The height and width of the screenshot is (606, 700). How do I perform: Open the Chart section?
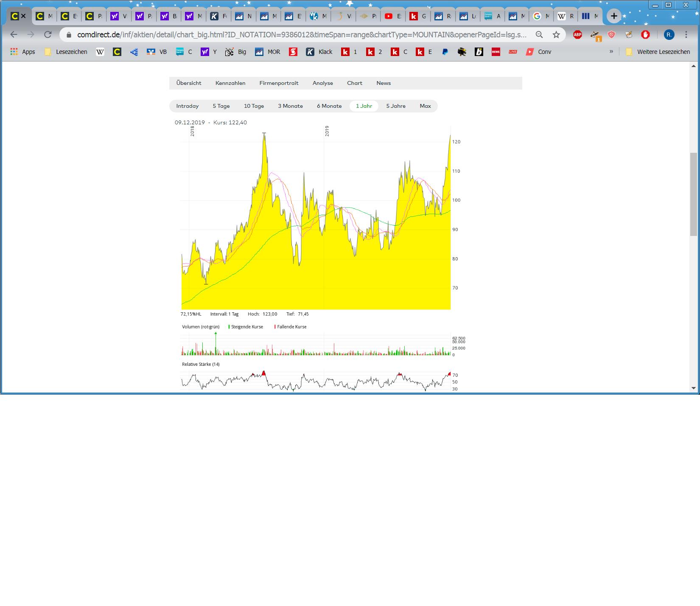click(x=355, y=83)
